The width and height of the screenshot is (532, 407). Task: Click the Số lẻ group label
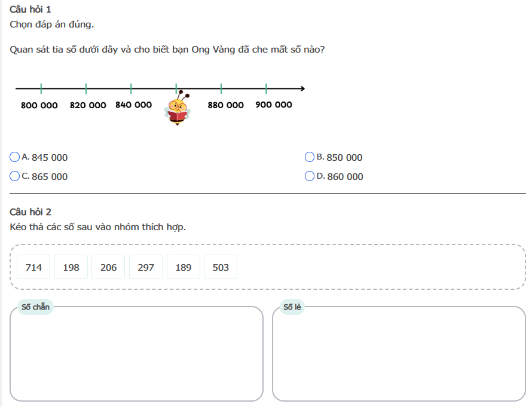pyautogui.click(x=292, y=307)
